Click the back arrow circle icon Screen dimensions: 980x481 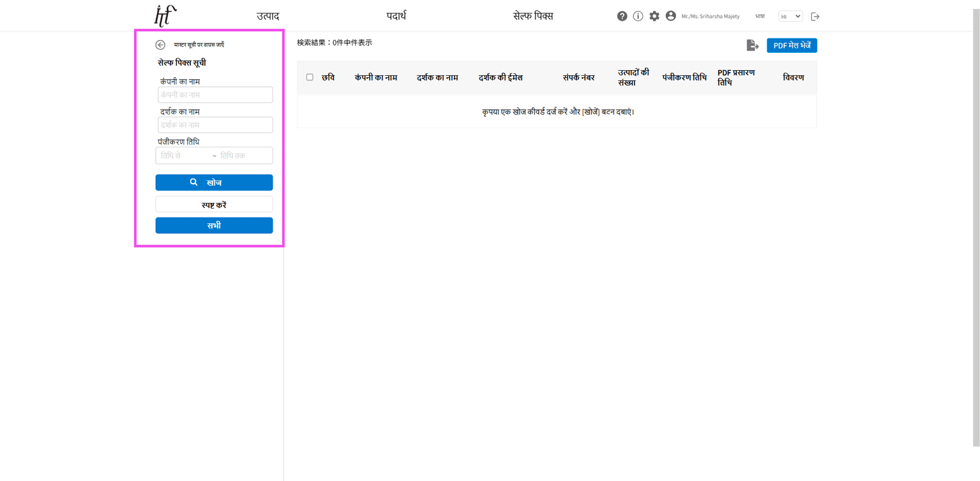pos(160,45)
